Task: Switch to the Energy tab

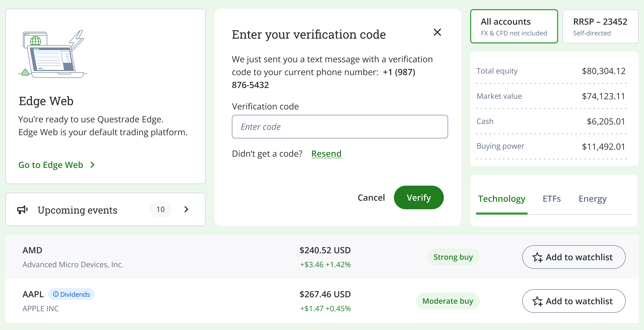Action: (x=592, y=199)
